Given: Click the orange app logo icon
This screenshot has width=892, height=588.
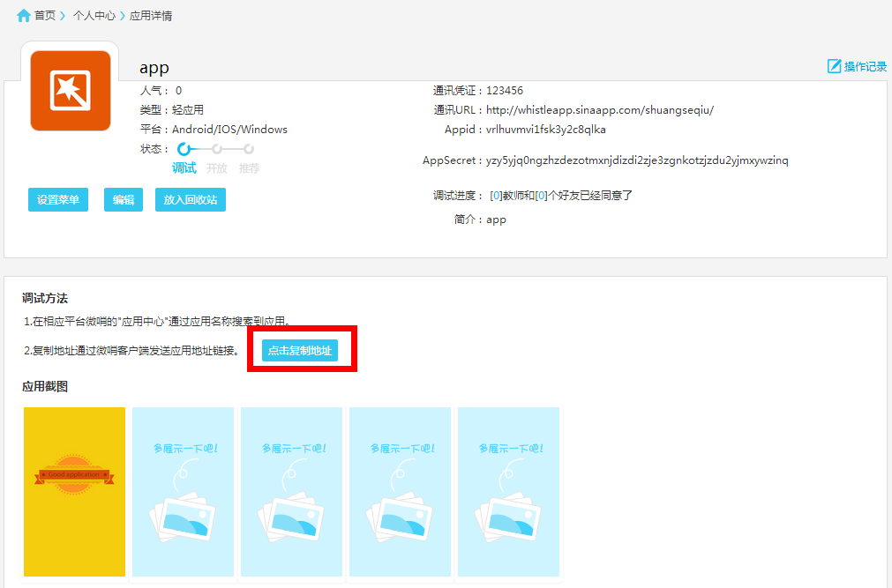Looking at the screenshot, I should 71,91.
